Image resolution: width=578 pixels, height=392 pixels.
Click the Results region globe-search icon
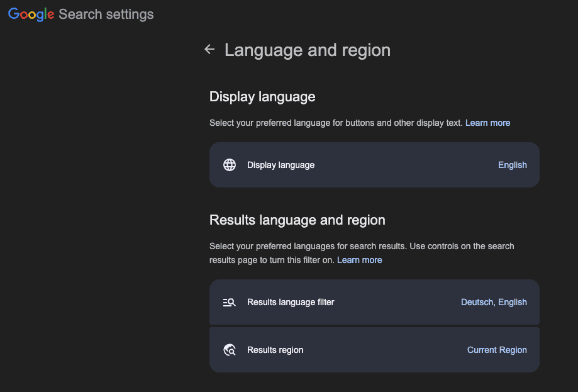tap(230, 350)
